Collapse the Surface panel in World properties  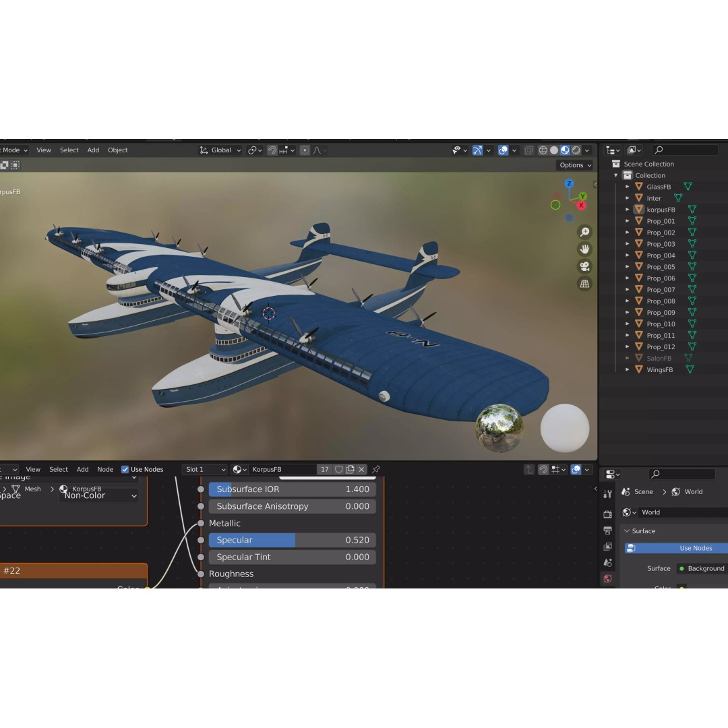626,530
